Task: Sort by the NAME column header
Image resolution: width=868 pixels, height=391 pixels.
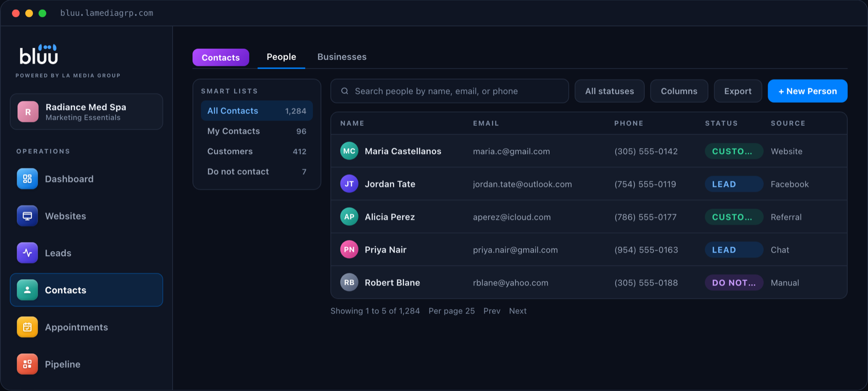Action: tap(353, 123)
